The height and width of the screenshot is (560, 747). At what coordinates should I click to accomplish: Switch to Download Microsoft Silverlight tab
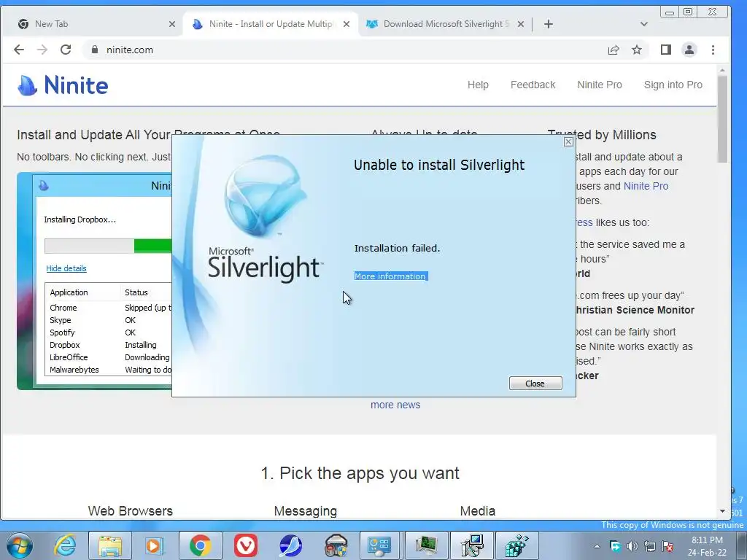click(446, 24)
